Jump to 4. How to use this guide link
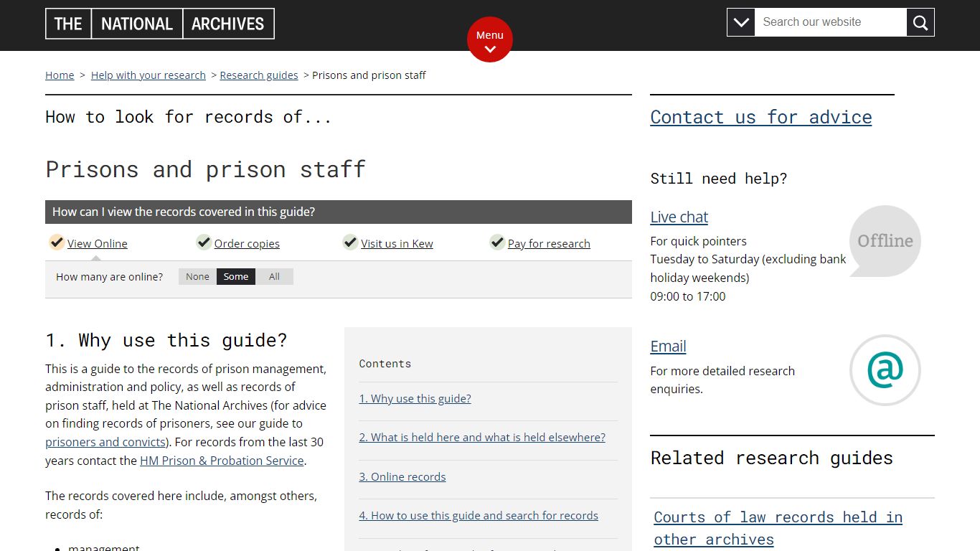 [x=479, y=516]
